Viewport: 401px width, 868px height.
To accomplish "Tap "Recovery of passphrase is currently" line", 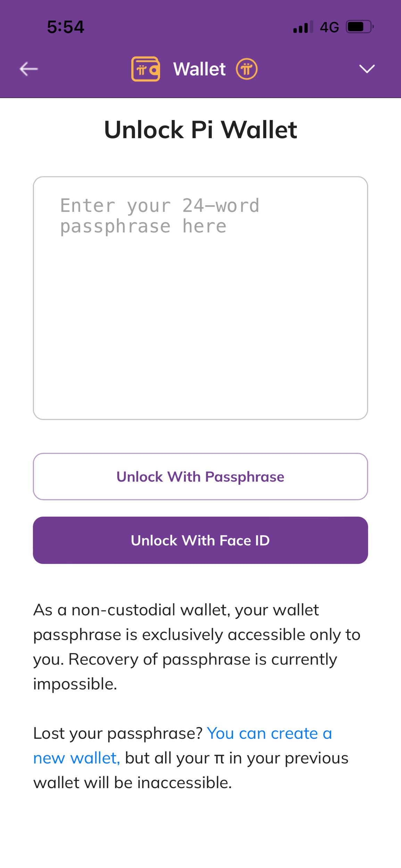I will pyautogui.click(x=202, y=659).
